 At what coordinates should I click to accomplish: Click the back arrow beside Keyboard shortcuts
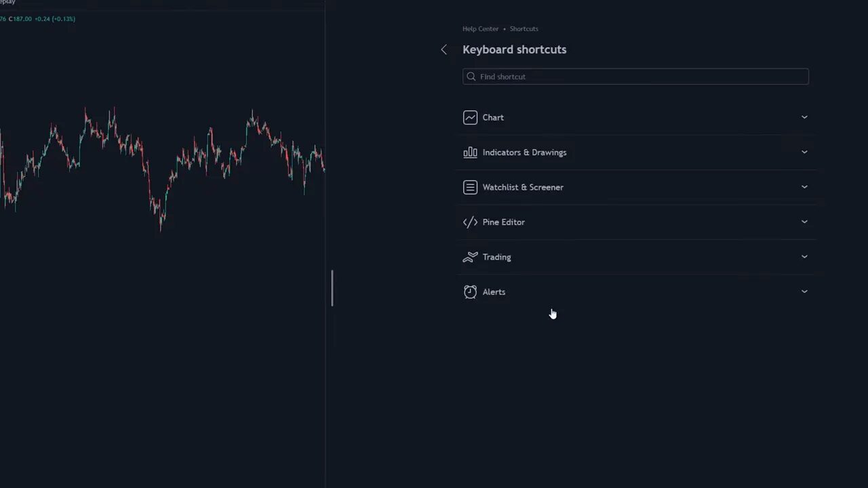pyautogui.click(x=443, y=49)
